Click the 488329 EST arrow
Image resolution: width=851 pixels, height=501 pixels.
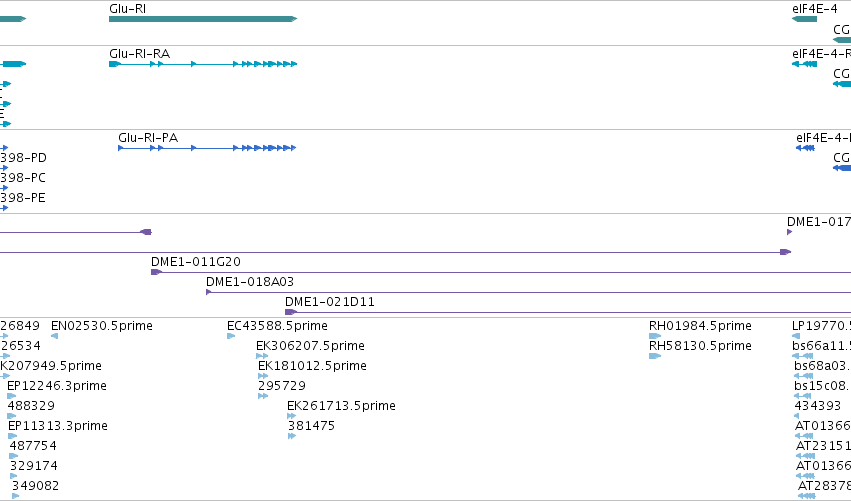[11, 416]
